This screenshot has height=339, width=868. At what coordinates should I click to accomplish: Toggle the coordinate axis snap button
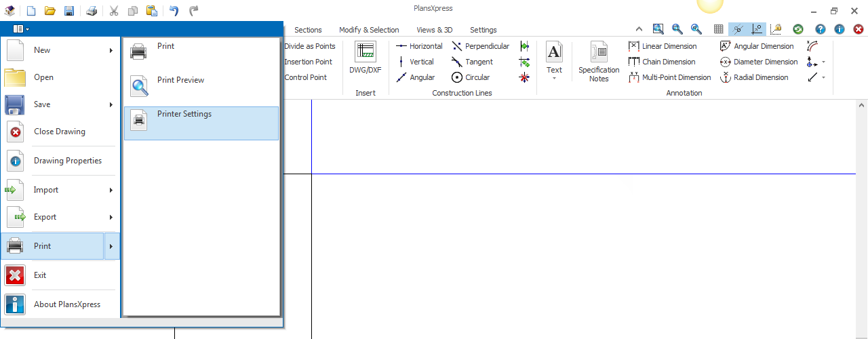pos(757,29)
